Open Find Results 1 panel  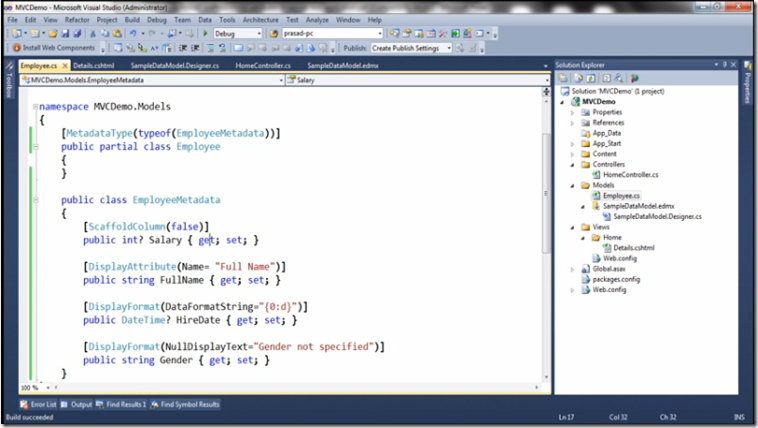[x=121, y=404]
